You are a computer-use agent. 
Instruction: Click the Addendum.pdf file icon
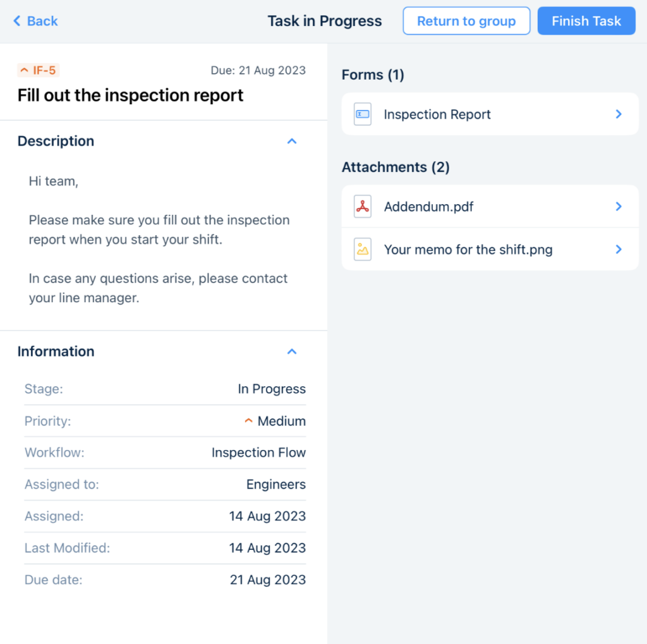[x=363, y=207]
